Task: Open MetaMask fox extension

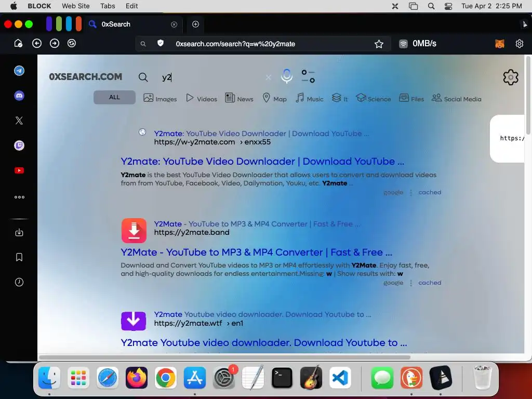Action: click(x=499, y=44)
